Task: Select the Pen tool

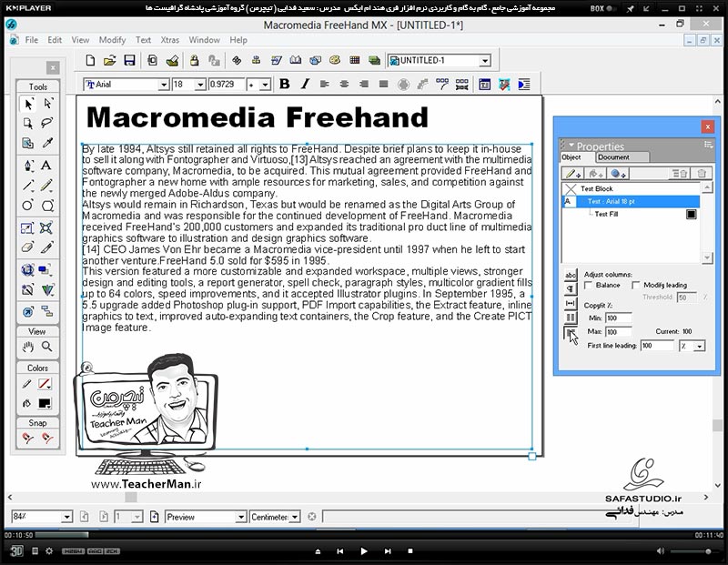Action: click(28, 166)
